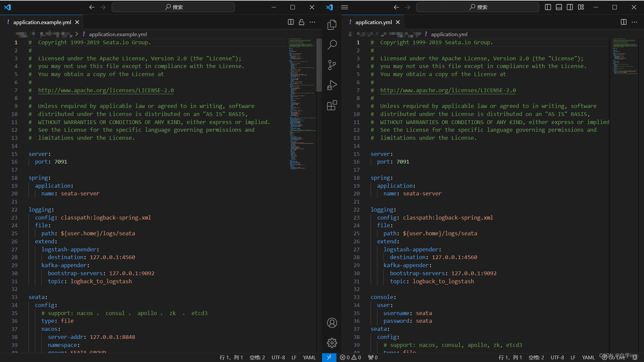Change language mode YAML in right window
Screen dimensions: 644x362
[x=588, y=357]
